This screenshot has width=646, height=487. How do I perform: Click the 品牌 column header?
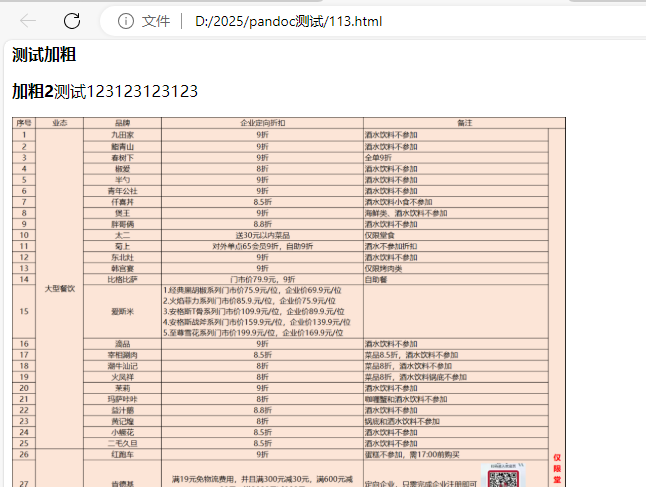point(122,123)
